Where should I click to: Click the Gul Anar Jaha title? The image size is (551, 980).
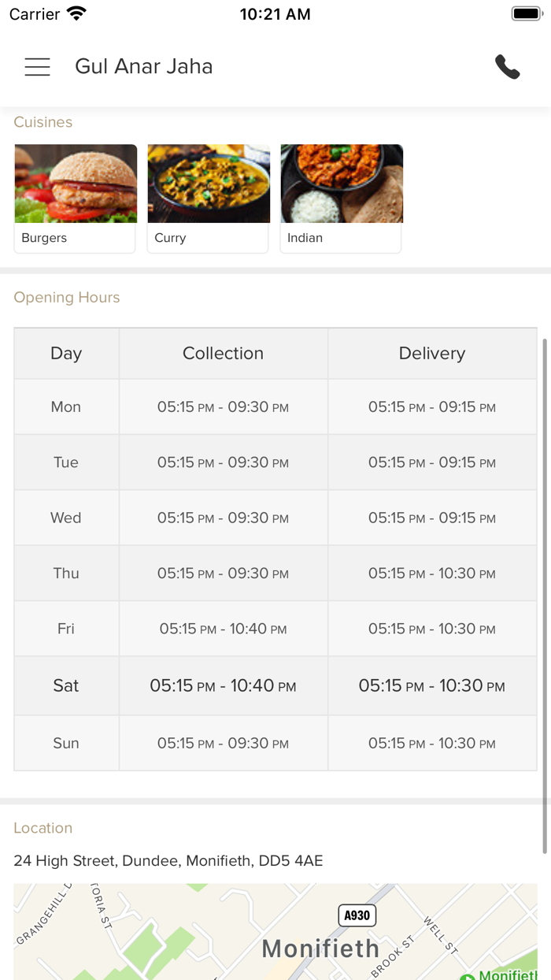[x=144, y=67]
